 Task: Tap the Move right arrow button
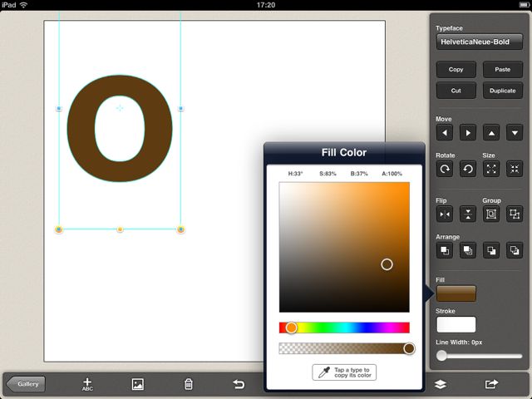[468, 133]
